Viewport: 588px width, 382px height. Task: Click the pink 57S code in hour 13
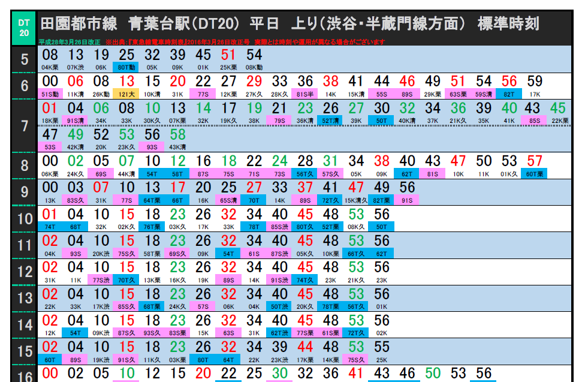[x=203, y=306]
